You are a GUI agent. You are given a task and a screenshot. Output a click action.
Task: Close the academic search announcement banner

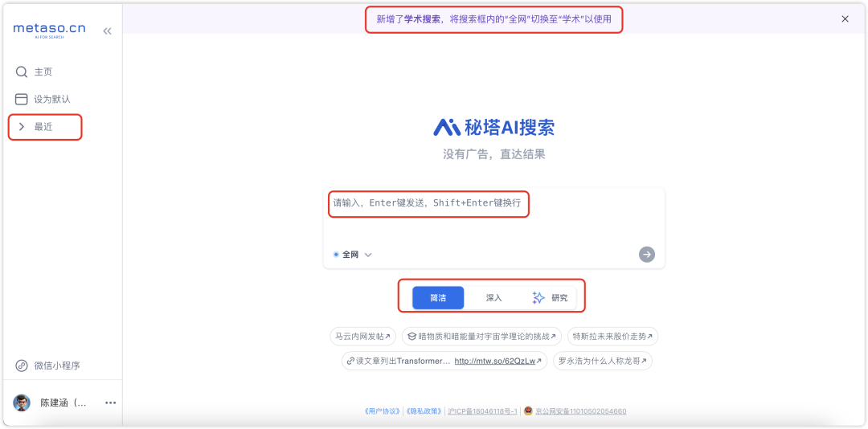point(845,18)
